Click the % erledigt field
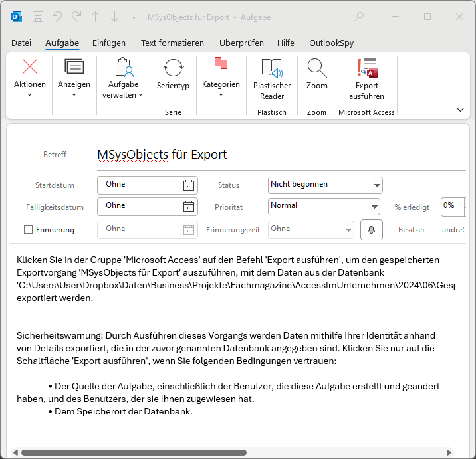 click(453, 207)
